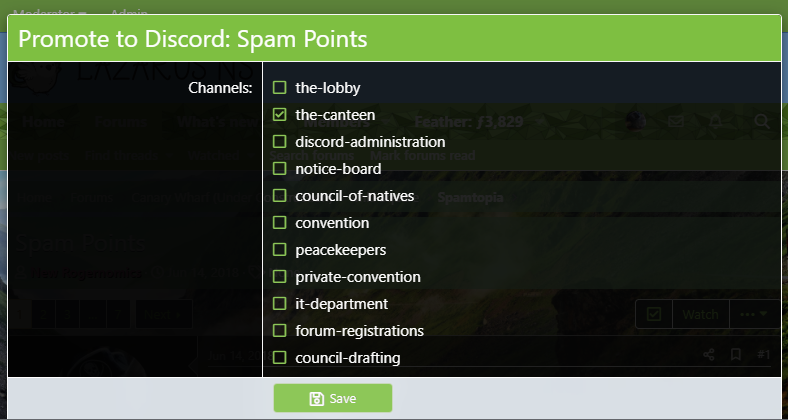Open the Spamtopia breadcrumb link
The image size is (788, 420).
click(x=470, y=198)
